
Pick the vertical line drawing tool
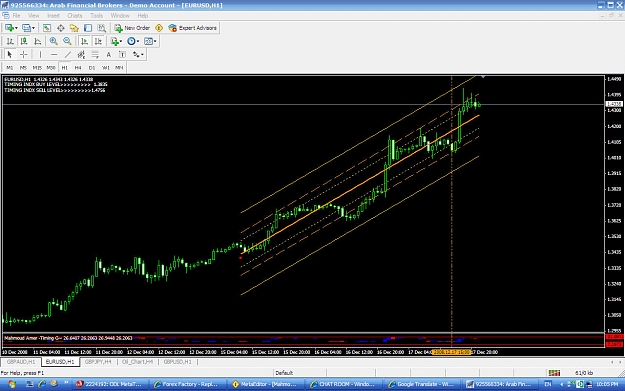(40, 55)
